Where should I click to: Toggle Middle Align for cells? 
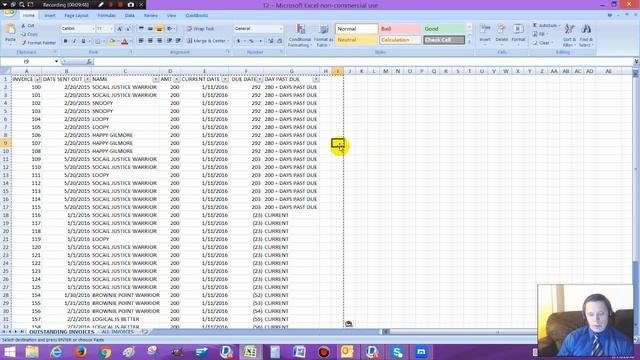150,29
